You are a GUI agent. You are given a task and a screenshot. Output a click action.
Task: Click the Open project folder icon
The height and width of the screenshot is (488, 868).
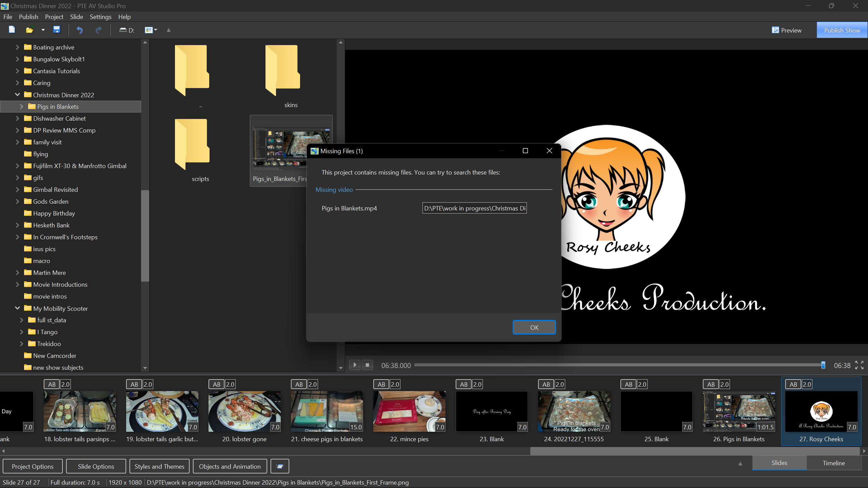click(29, 30)
